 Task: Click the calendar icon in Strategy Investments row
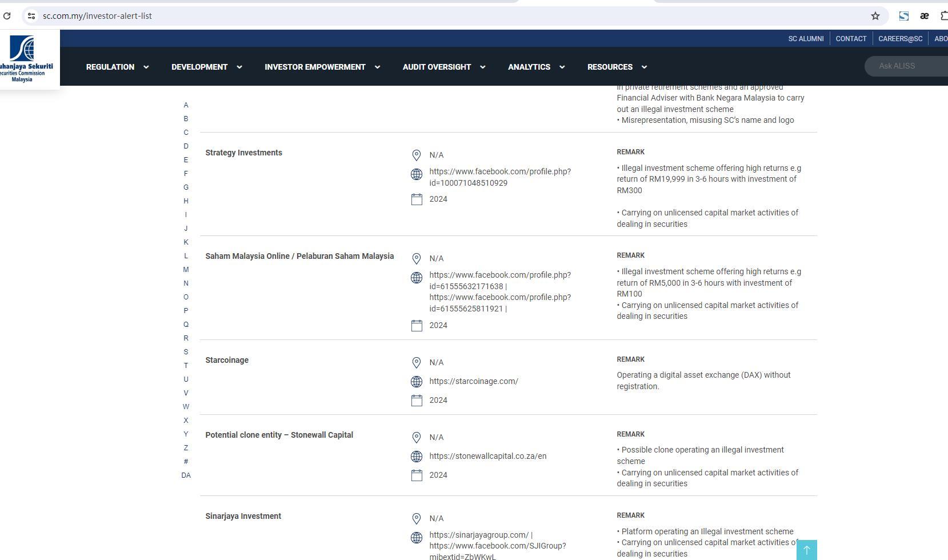point(417,199)
